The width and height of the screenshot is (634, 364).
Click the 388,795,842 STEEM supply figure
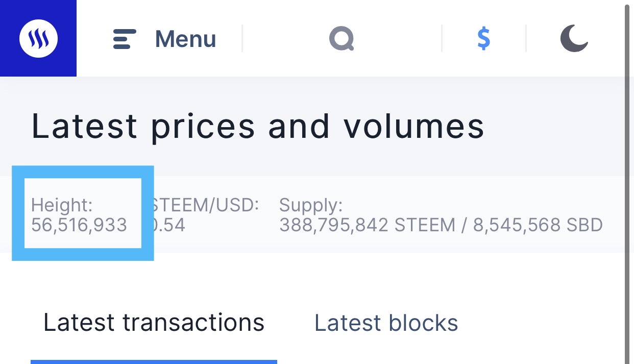[x=367, y=225]
